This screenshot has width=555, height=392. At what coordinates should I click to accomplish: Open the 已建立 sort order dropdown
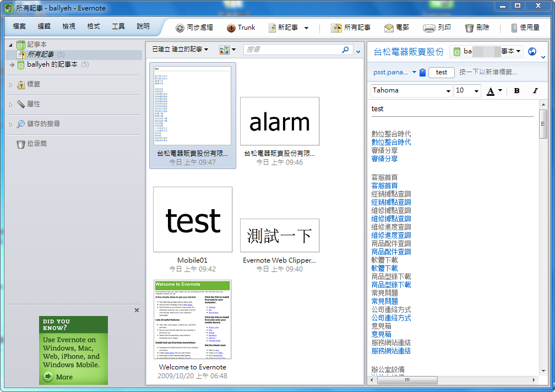tap(180, 49)
